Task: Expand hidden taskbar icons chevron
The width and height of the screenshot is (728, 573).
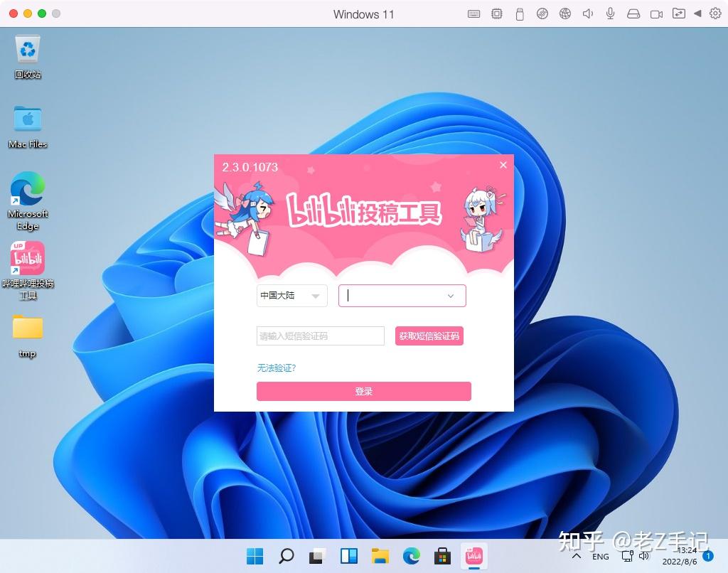Action: [x=577, y=557]
